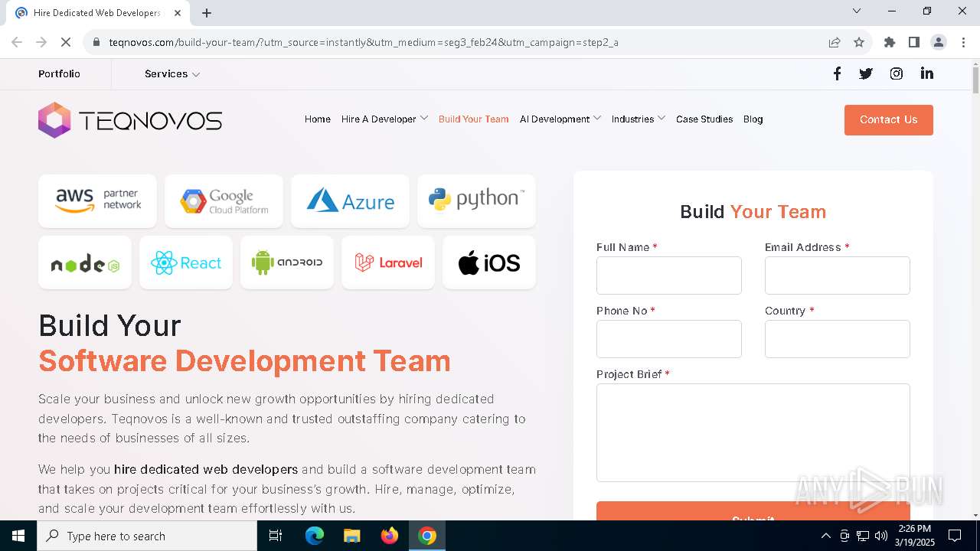Open Task View on the taskbar

coord(276,536)
